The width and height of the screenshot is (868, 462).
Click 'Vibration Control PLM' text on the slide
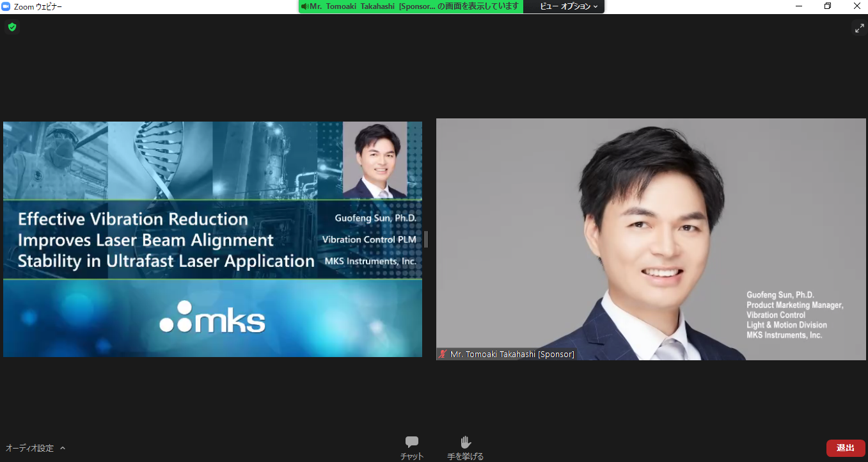tap(369, 239)
